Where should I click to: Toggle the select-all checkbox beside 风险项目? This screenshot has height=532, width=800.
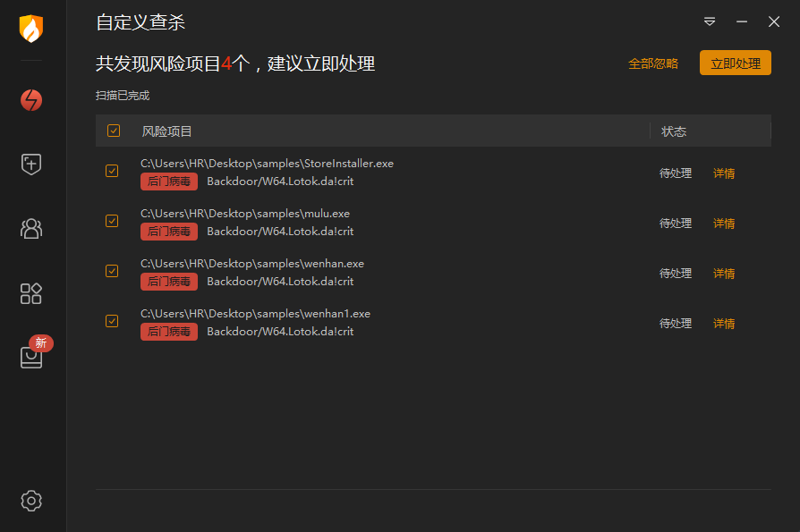click(114, 131)
